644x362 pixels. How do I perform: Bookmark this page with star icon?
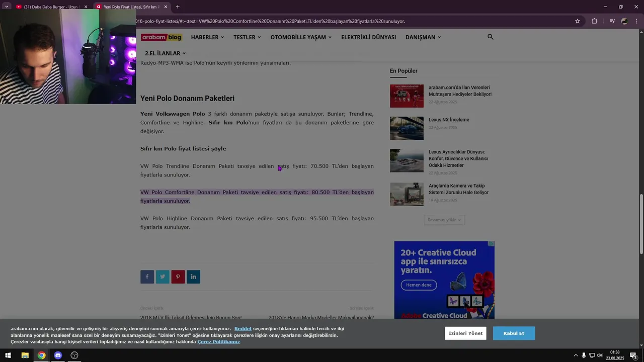click(x=578, y=21)
